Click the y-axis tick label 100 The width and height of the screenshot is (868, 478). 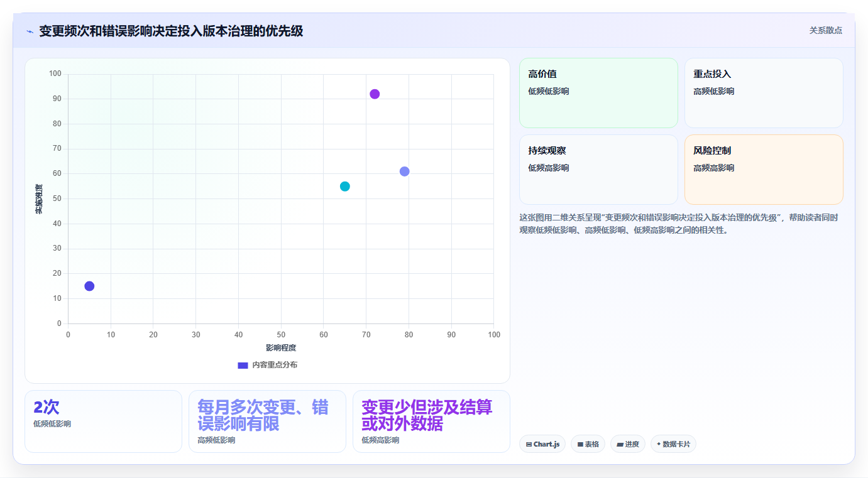pyautogui.click(x=55, y=74)
